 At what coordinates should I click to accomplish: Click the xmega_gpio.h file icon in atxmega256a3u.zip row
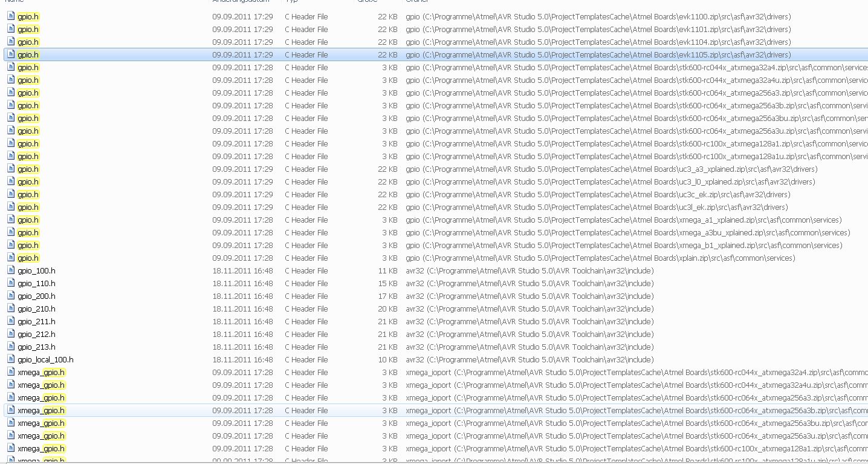tap(11, 436)
